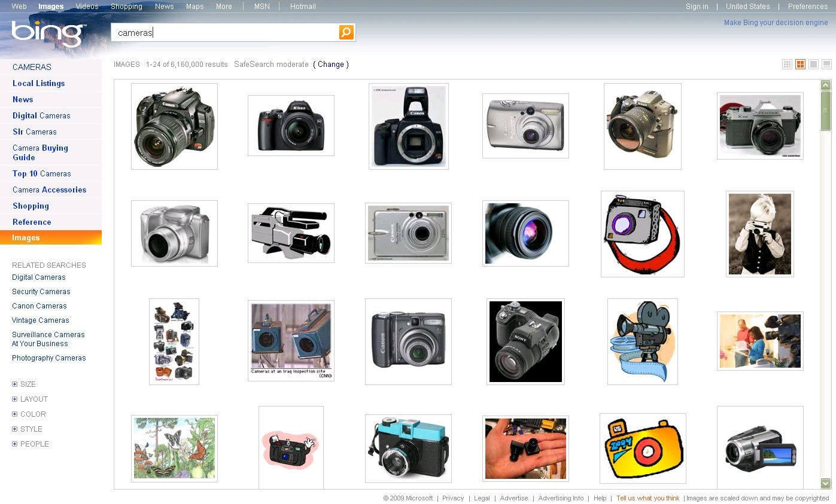
Task: Open blue Diana camera thumbnail
Action: (408, 448)
